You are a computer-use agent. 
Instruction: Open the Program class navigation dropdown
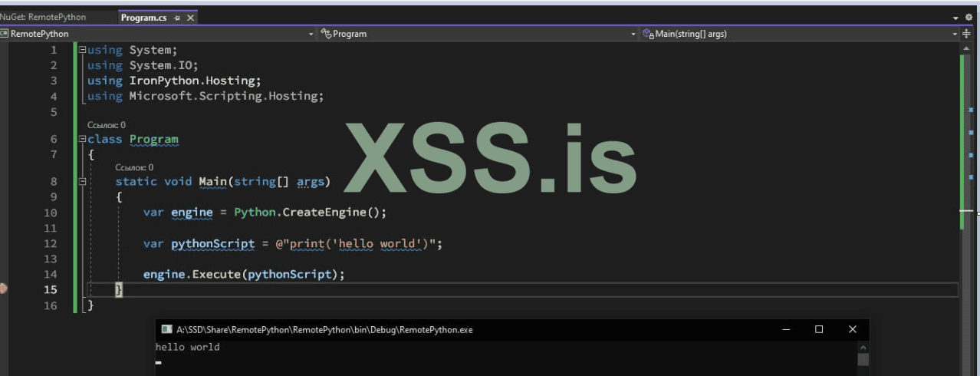(478, 34)
